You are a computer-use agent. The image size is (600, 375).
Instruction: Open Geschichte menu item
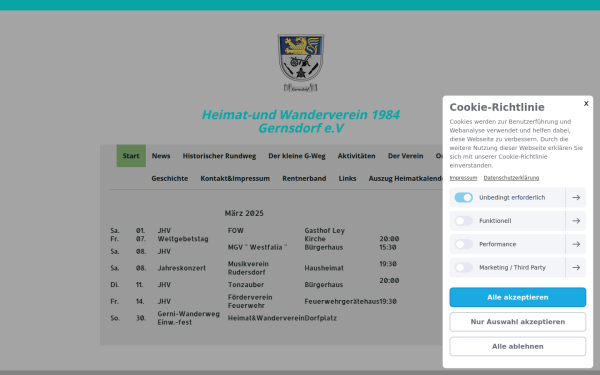(170, 178)
